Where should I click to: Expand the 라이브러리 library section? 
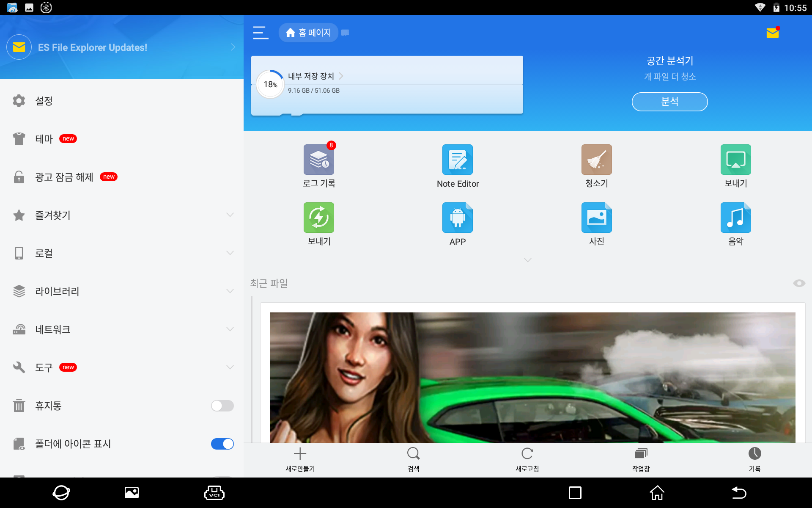point(230,291)
